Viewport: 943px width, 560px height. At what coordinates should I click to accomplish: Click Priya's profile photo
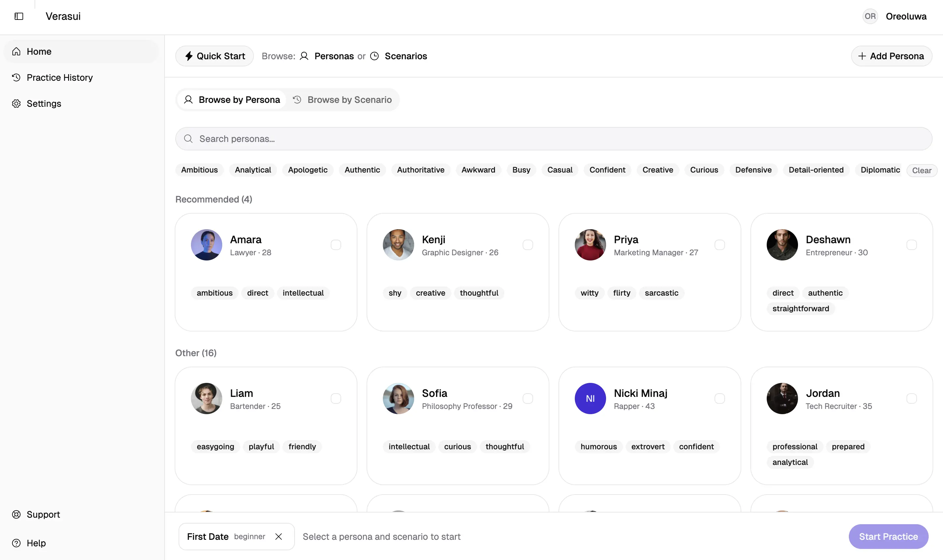tap(590, 245)
